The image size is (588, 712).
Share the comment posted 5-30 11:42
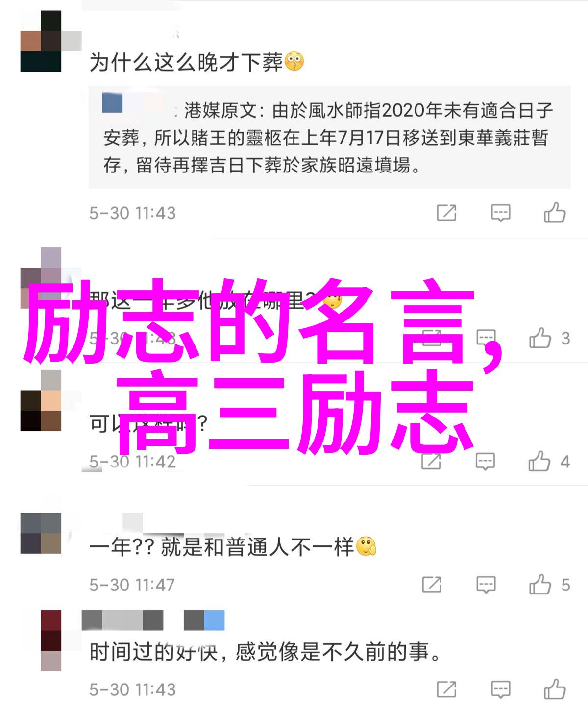click(431, 462)
